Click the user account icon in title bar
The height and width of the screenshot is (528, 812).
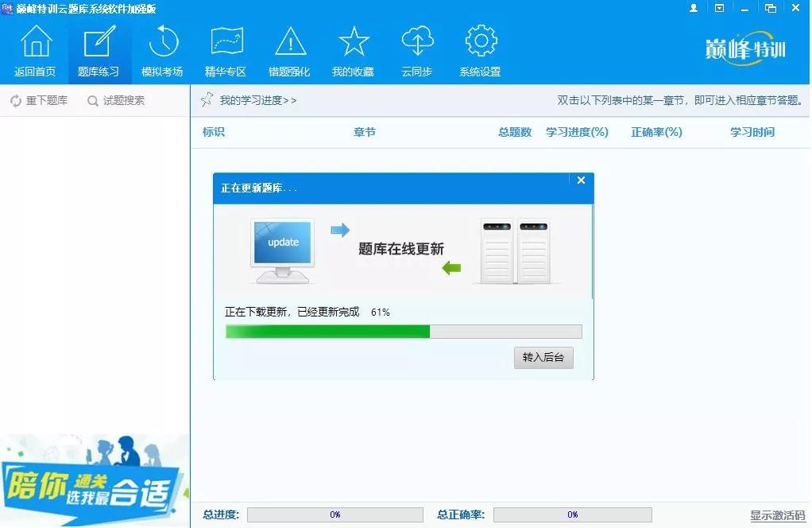(x=693, y=8)
